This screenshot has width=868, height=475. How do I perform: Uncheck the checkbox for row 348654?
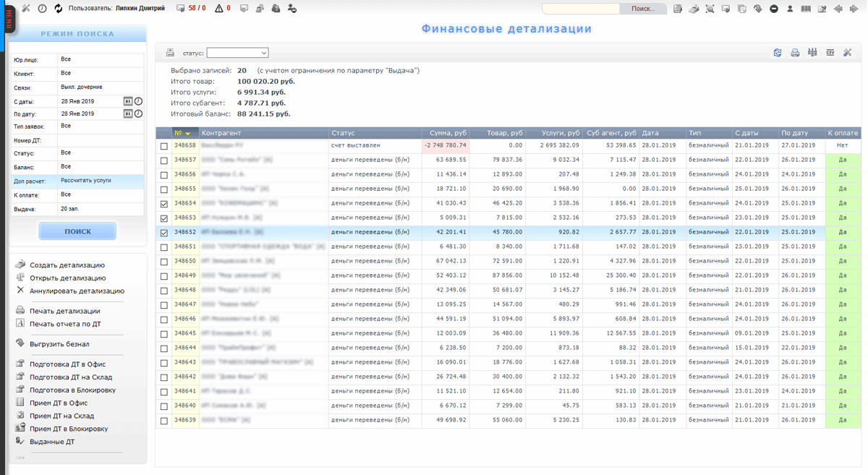click(164, 204)
